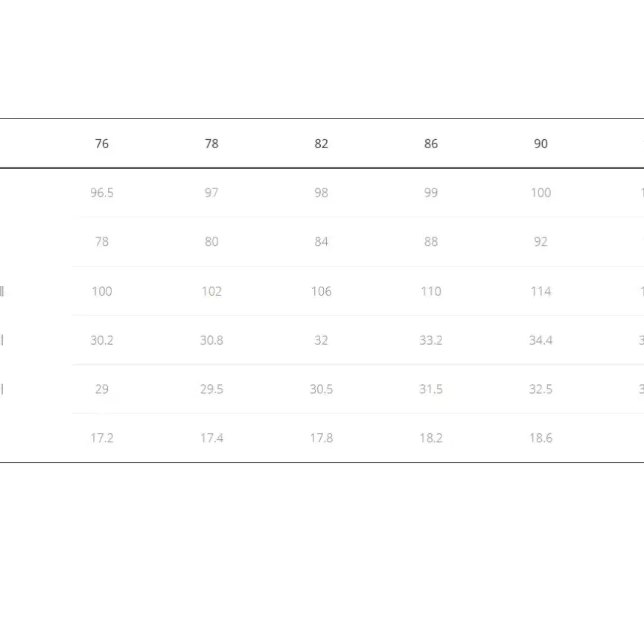Click the 102 value cell
Viewport: 644px width, 644px height.
point(211,291)
